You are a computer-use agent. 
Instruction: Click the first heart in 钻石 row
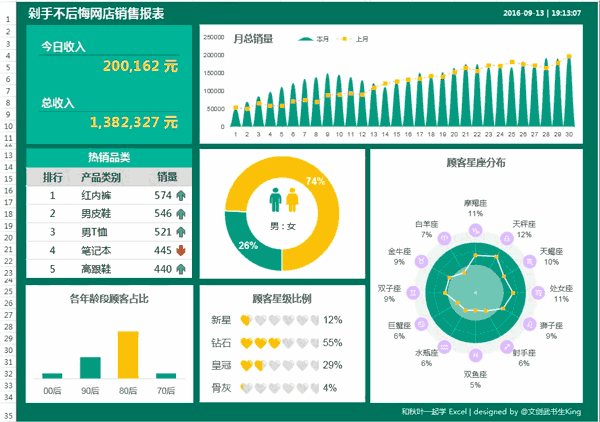pyautogui.click(x=246, y=343)
